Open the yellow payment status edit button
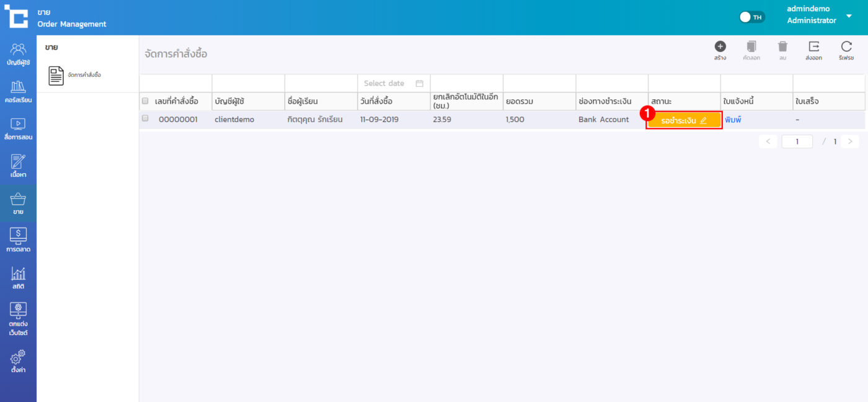Screen dimensions: 868x402 coord(684,120)
